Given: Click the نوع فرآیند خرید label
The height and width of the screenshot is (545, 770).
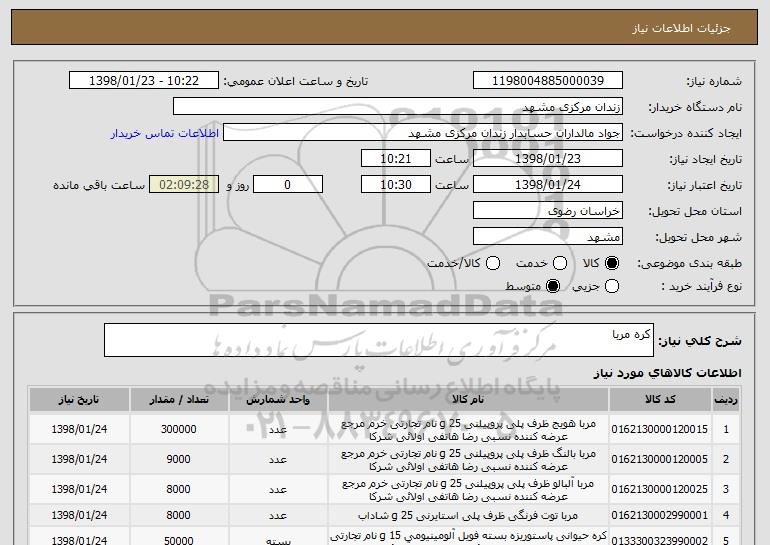Looking at the screenshot, I should pyautogui.click(x=701, y=286).
